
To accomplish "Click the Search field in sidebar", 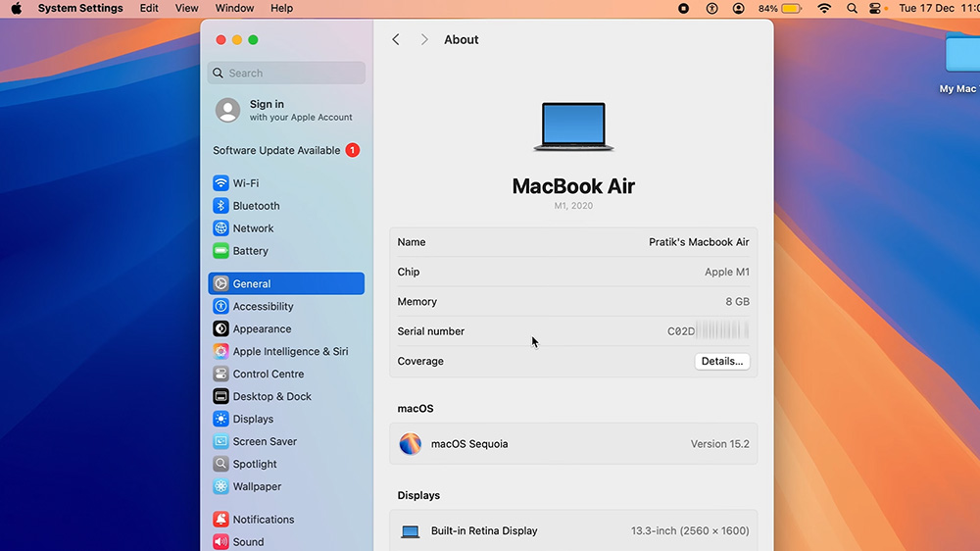I will point(286,74).
